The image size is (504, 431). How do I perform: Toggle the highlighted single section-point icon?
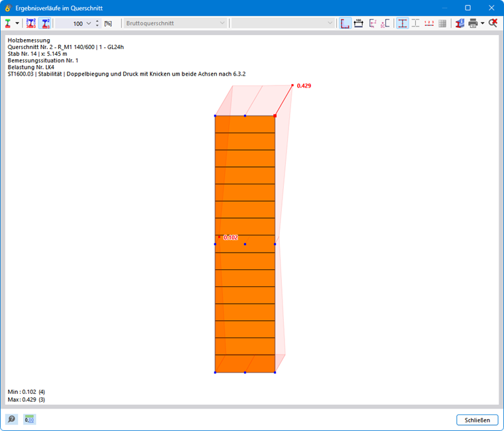click(45, 23)
